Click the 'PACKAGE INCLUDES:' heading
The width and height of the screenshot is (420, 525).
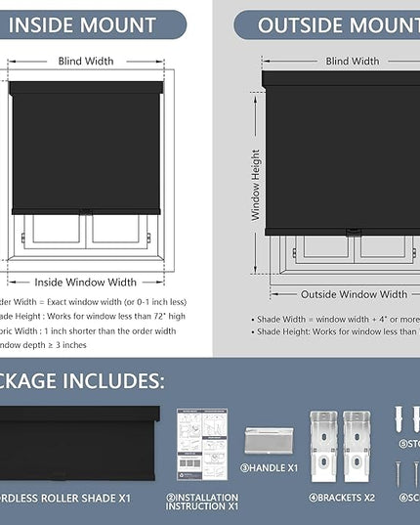tap(82, 381)
